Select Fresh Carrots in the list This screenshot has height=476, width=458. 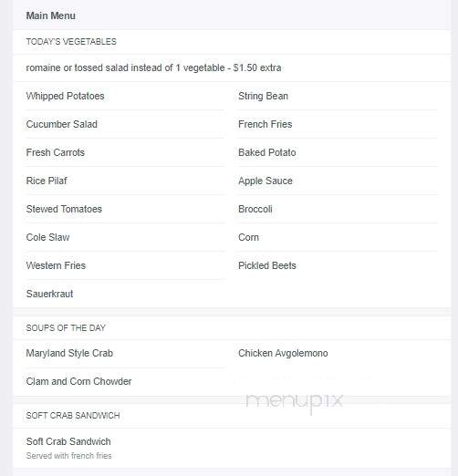point(56,152)
